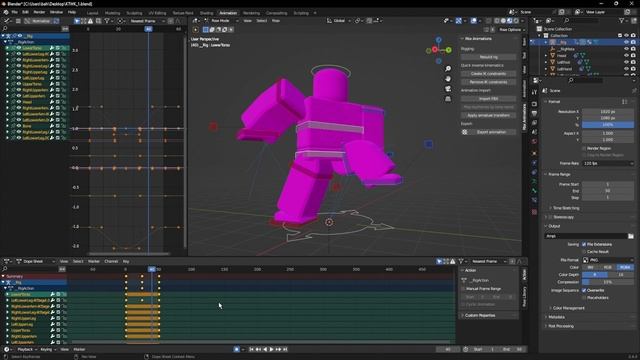The width and height of the screenshot is (640, 360).
Task: Jump to the end frame playback icon
Action: [285, 349]
